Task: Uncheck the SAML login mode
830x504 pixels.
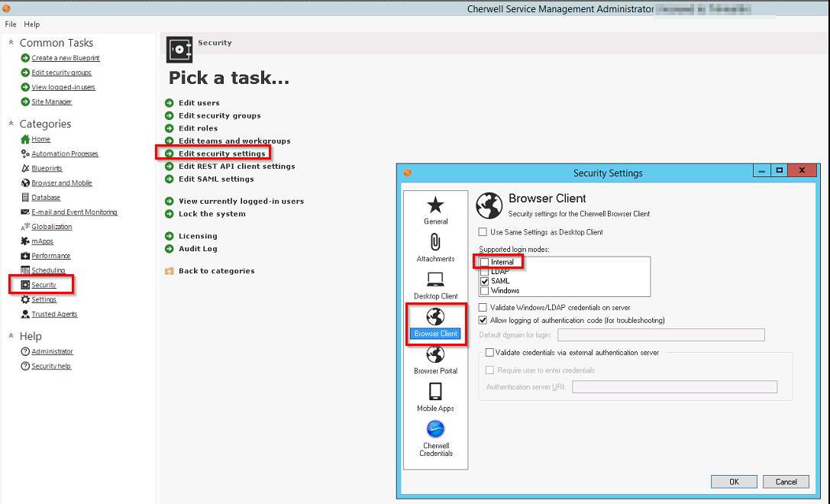Action: coord(484,281)
